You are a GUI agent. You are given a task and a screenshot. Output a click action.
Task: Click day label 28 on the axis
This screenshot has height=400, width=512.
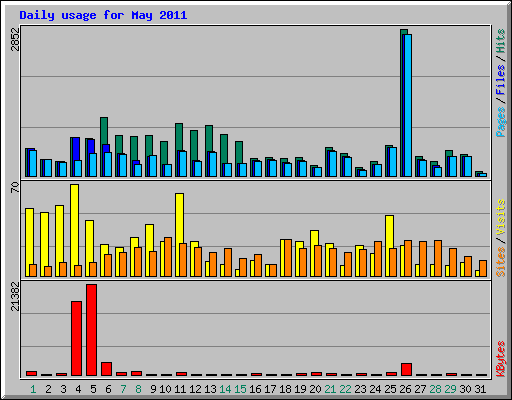pos(435,389)
